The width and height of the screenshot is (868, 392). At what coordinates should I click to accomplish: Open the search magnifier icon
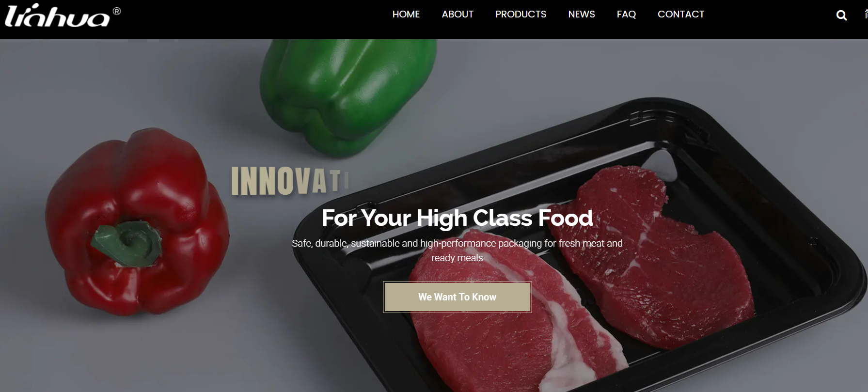coord(841,16)
